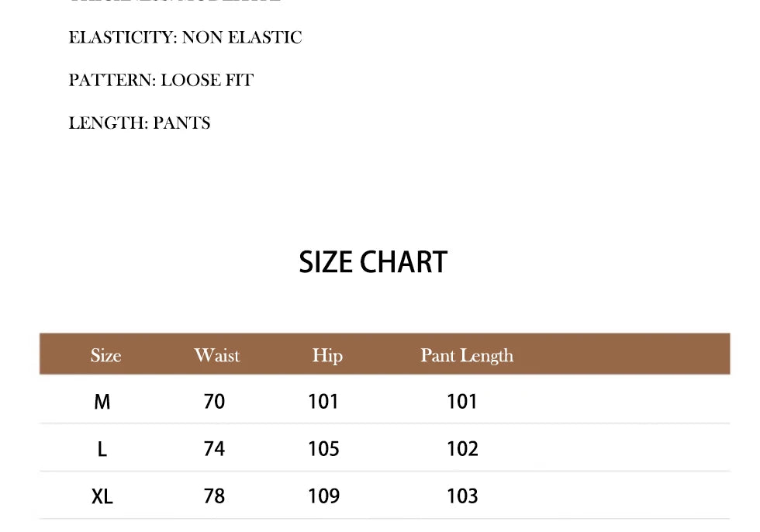The width and height of the screenshot is (760, 532).
Task: Click the Size column header
Action: click(x=105, y=355)
